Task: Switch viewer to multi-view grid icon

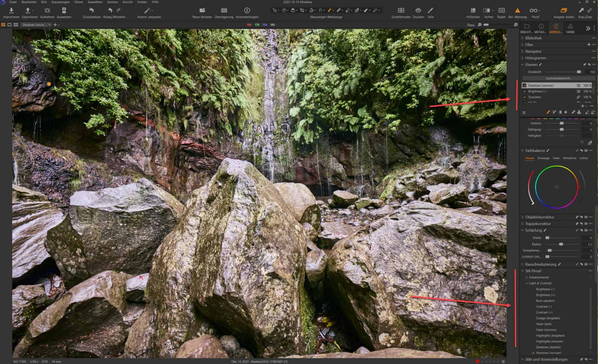Action: 3,25
